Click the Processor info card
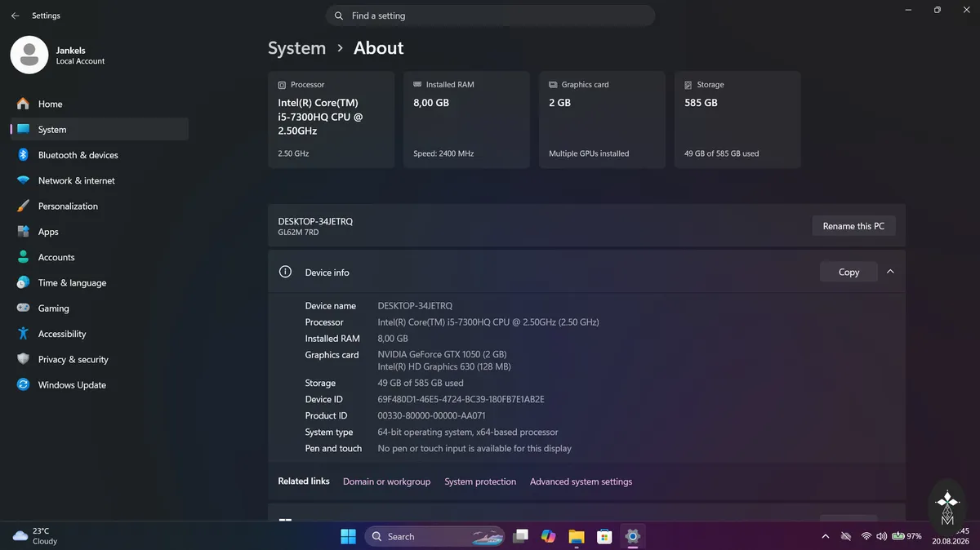The image size is (980, 550). click(331, 120)
